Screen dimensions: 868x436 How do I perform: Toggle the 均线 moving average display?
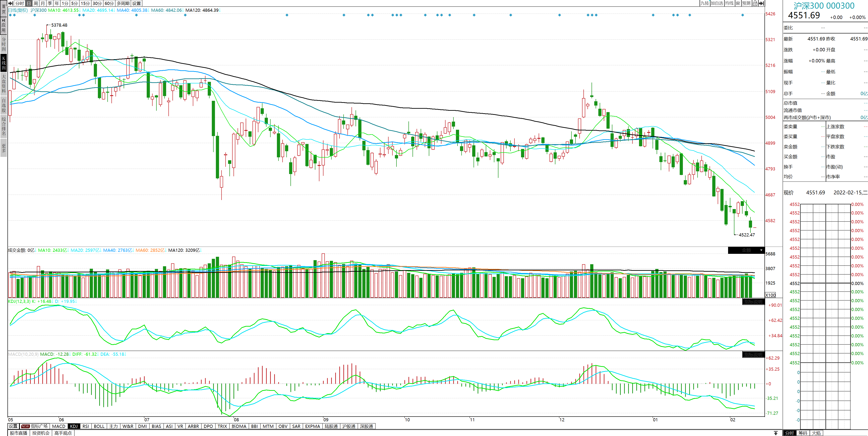tap(729, 3)
